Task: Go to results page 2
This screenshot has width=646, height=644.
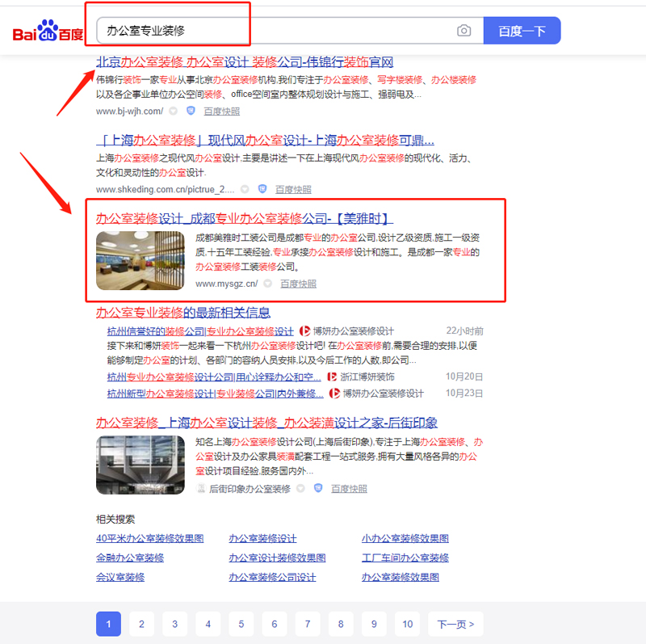Action: 141,624
